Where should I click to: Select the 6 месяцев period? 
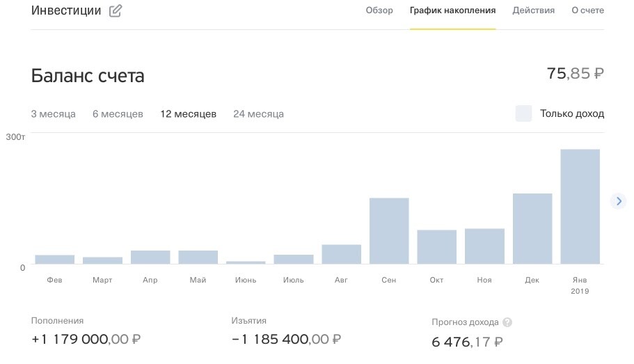click(x=118, y=114)
